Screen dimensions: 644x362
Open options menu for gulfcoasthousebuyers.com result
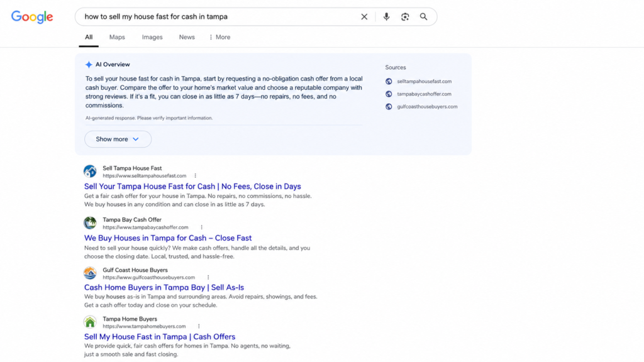(x=208, y=277)
